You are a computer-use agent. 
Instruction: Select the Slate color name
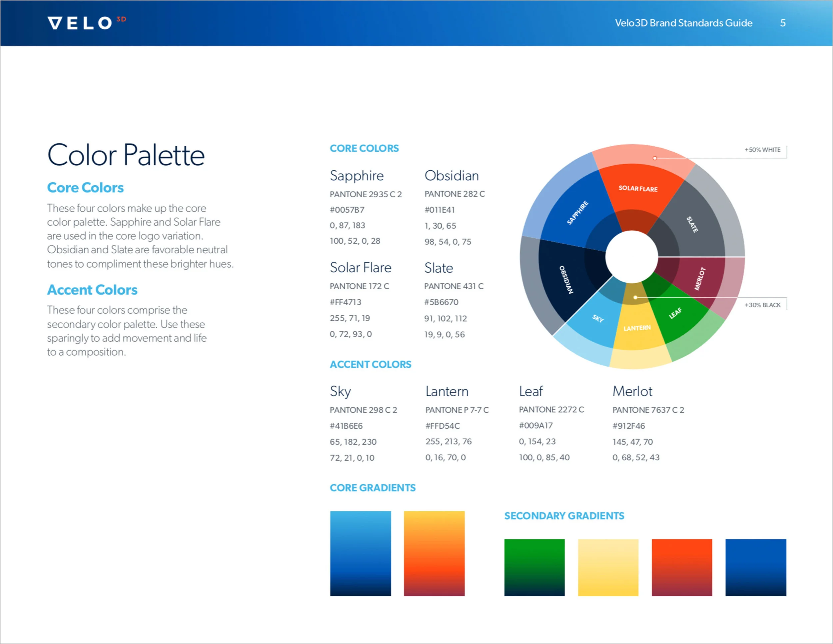coord(438,268)
